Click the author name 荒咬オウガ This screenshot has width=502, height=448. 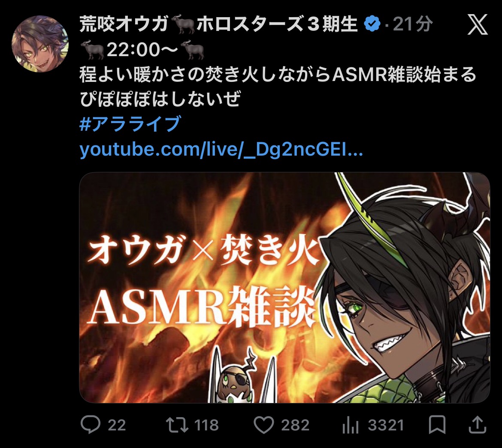(124, 24)
